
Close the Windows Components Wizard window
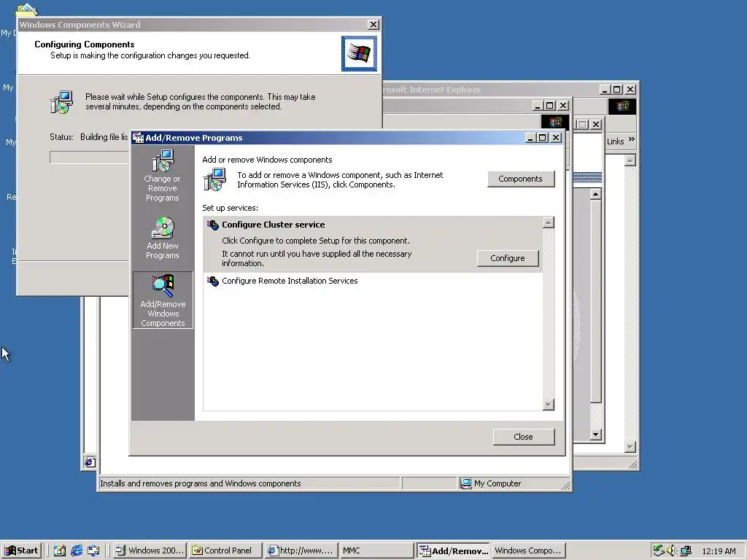click(x=373, y=25)
